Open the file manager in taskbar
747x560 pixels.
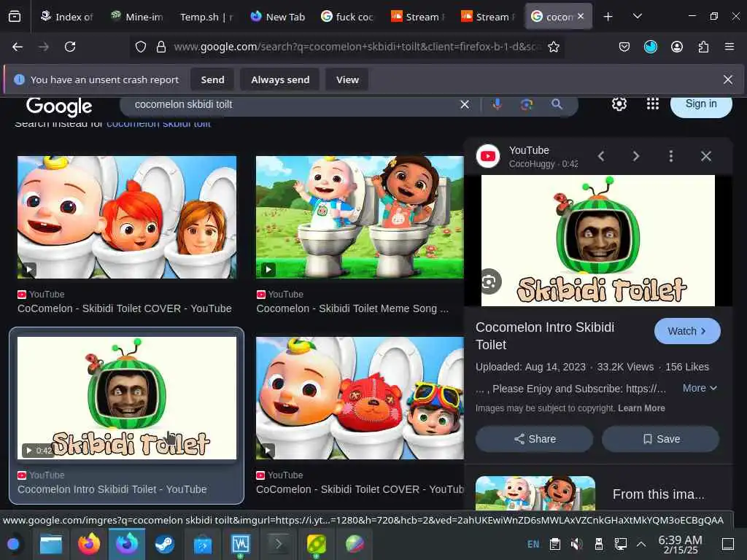click(x=51, y=544)
